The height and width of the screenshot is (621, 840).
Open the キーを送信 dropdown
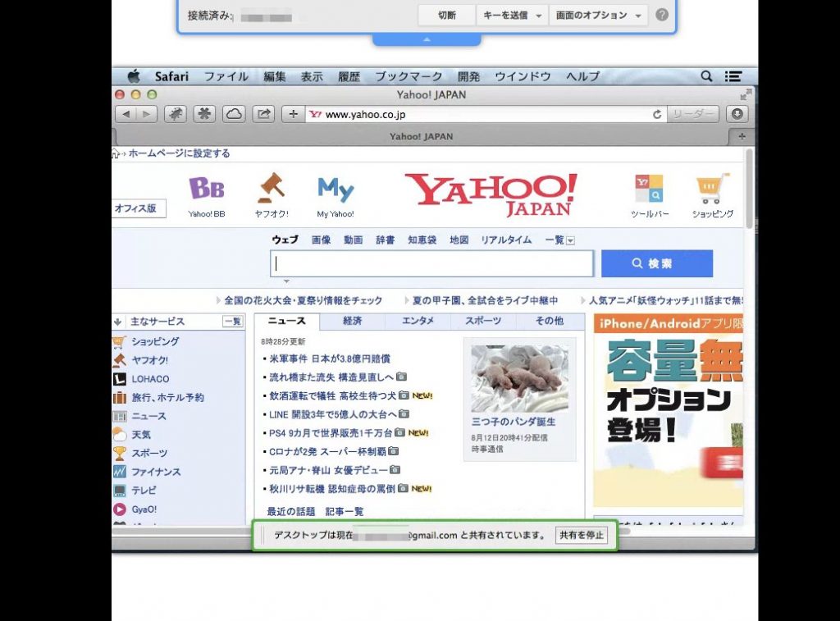tap(512, 16)
